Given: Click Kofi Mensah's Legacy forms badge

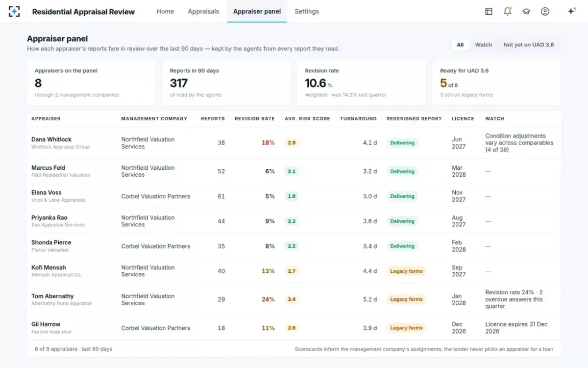Looking at the screenshot, I should (406, 271).
